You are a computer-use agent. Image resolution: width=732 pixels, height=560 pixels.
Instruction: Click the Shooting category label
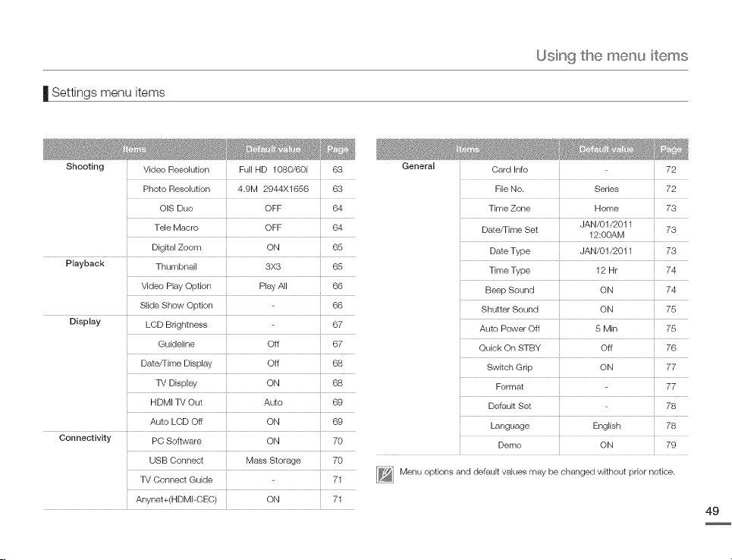[x=85, y=167]
